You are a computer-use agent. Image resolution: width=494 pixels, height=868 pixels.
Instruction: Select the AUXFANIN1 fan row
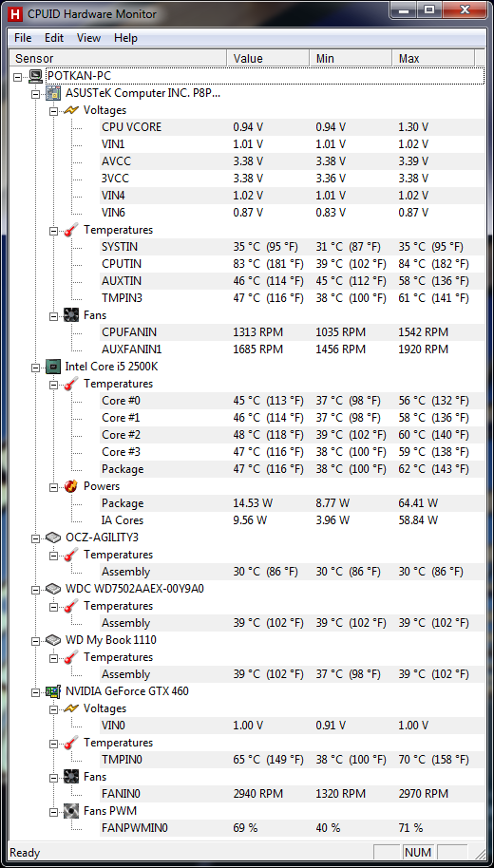291,349
